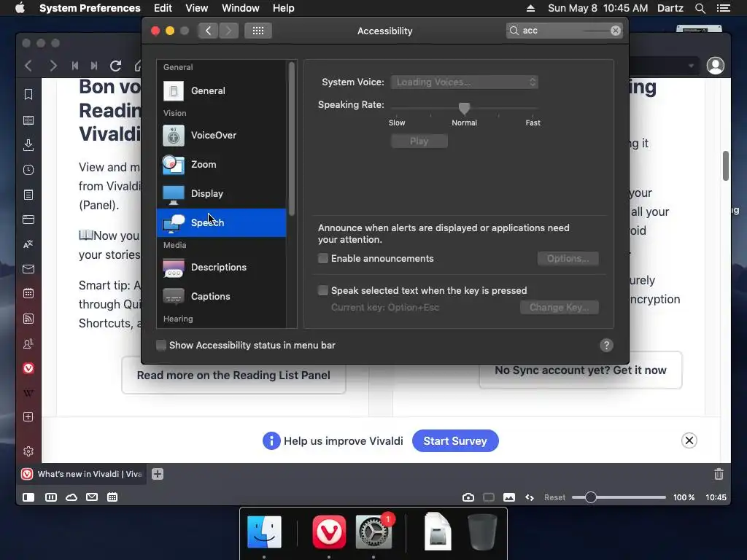This screenshot has height=560, width=747.
Task: Open the Edit menu
Action: click(x=163, y=8)
